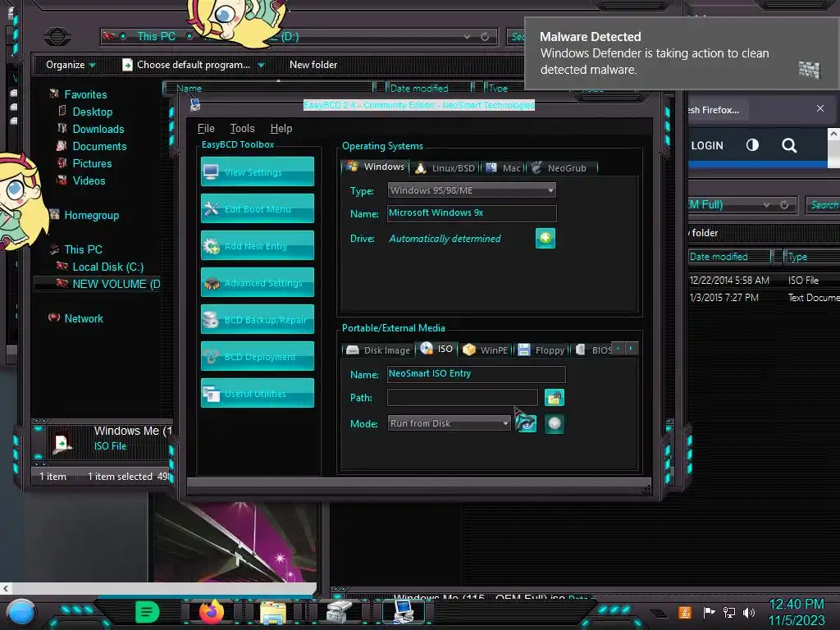The width and height of the screenshot is (840, 630).
Task: Switch to the Mac tab
Action: (x=503, y=168)
